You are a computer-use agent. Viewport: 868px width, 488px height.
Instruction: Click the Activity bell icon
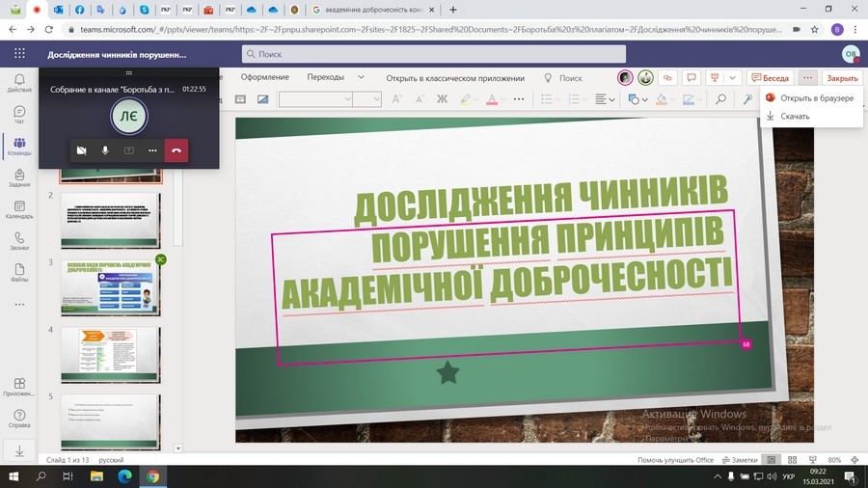coord(18,83)
